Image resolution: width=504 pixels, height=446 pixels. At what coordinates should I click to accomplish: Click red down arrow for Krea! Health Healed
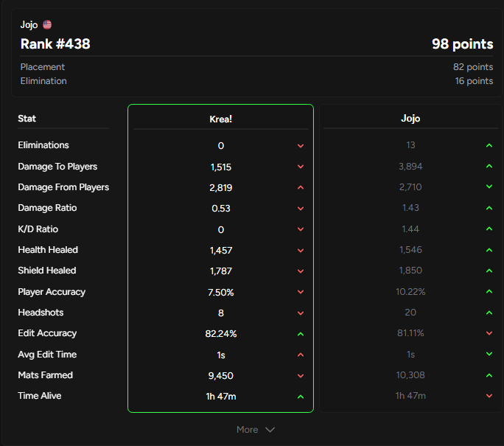[301, 251]
